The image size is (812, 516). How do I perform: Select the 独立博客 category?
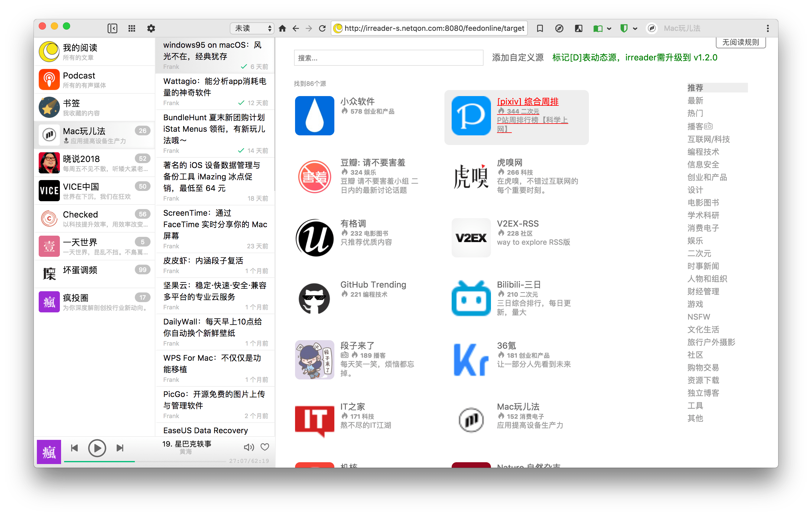(703, 393)
